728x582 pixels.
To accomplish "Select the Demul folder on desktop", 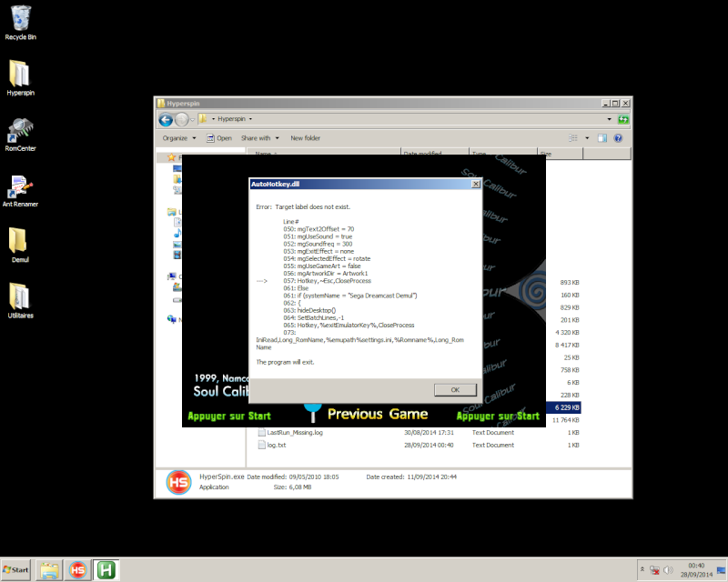I will pyautogui.click(x=20, y=245).
